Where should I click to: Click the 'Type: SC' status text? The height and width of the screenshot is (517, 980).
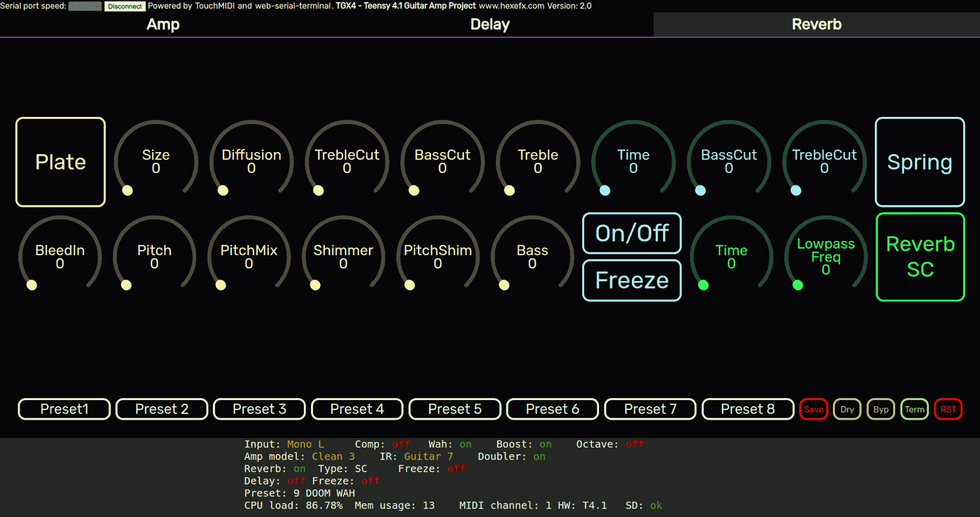coord(342,469)
